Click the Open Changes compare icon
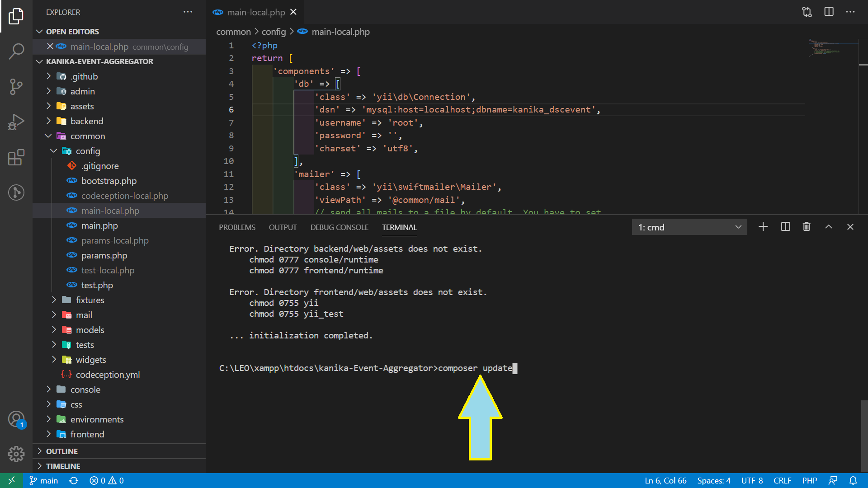 (x=807, y=12)
